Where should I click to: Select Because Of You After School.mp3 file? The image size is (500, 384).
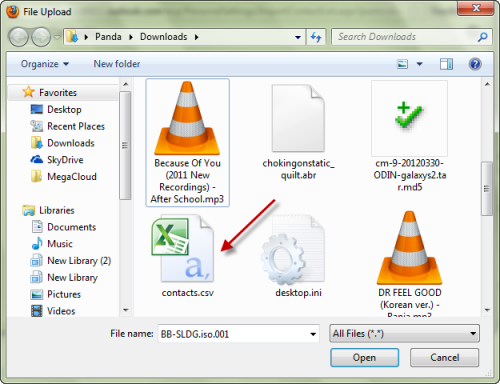coord(187,143)
